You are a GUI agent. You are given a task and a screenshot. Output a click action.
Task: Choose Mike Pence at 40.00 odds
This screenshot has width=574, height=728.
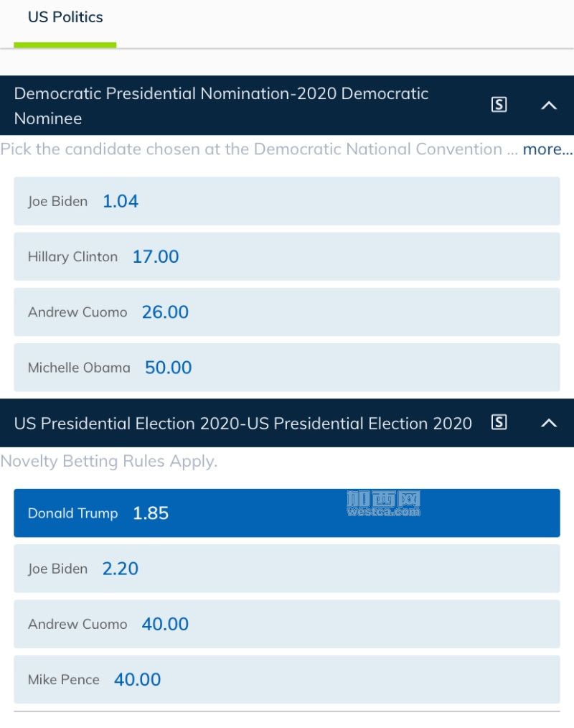coord(286,678)
